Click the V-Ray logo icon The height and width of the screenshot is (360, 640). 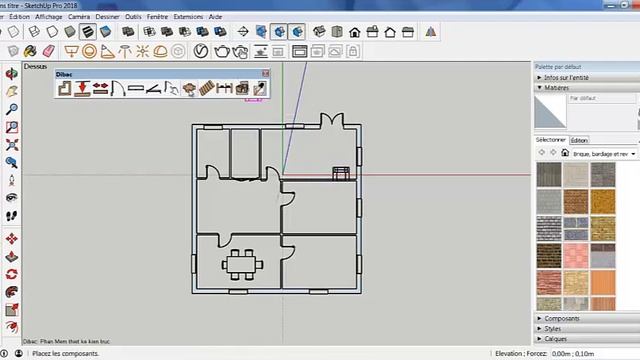[201, 51]
